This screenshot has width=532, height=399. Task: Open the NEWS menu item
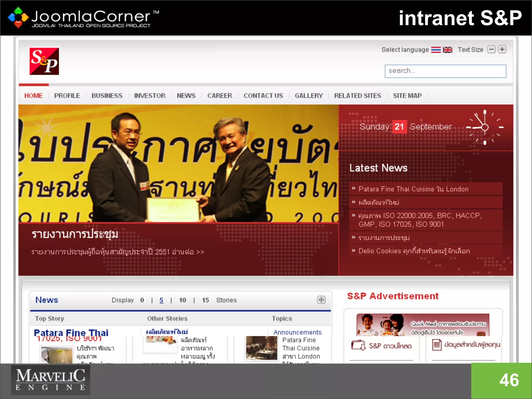tap(186, 96)
